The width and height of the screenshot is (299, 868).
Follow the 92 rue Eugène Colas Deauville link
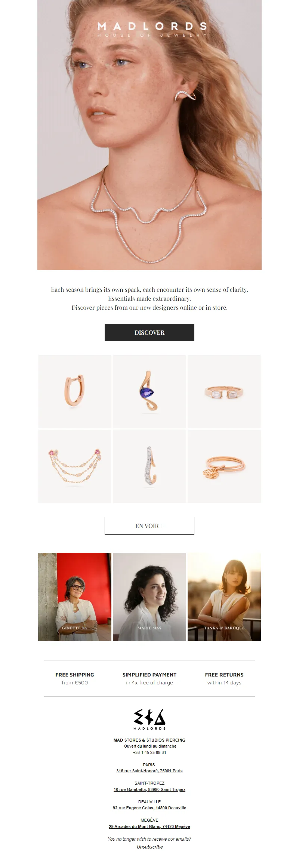click(x=149, y=808)
